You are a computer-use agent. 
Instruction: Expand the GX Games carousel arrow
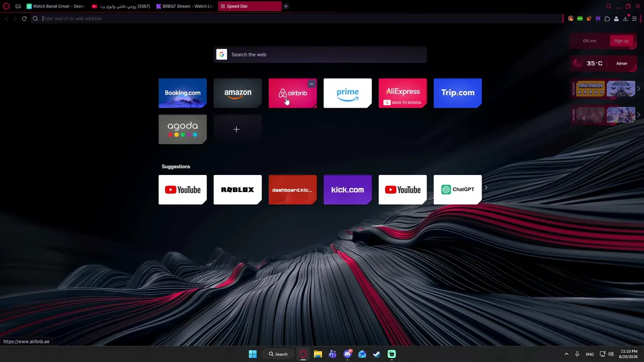point(638,88)
